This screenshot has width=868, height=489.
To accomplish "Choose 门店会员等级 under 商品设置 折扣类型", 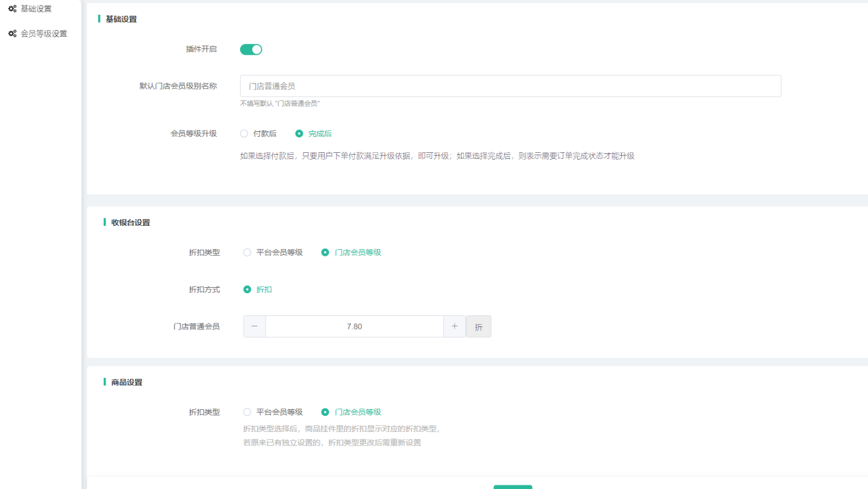I will (325, 412).
